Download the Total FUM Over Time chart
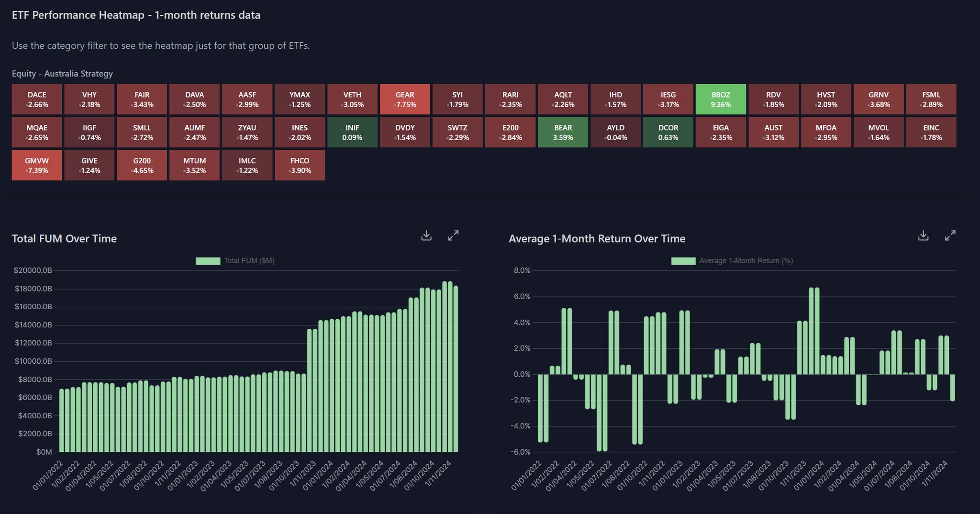This screenshot has height=514, width=980. 426,235
